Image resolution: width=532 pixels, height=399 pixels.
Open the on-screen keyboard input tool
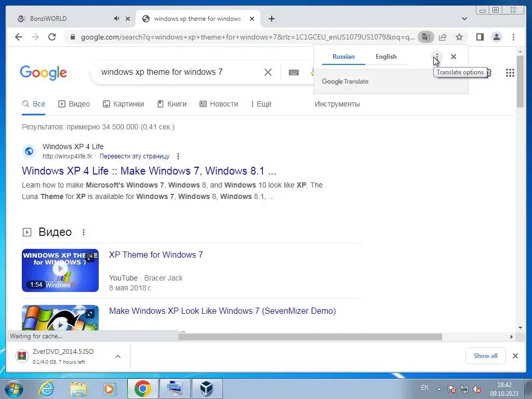[294, 72]
